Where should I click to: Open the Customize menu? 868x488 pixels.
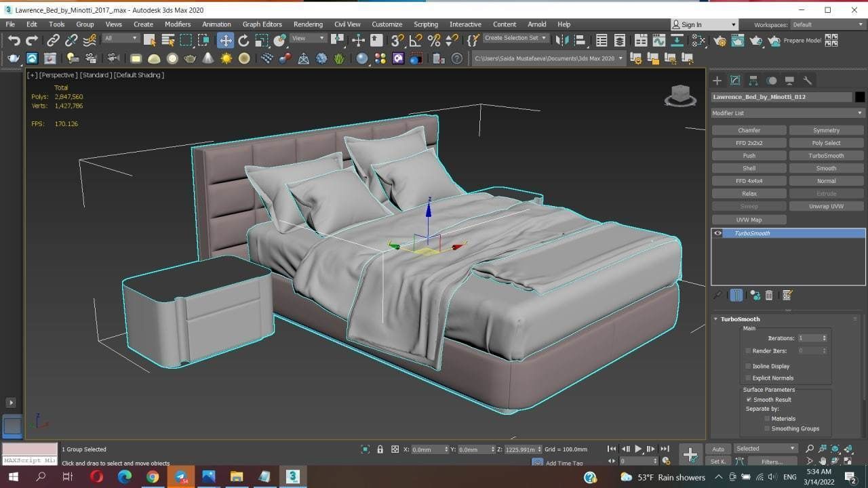coord(387,24)
